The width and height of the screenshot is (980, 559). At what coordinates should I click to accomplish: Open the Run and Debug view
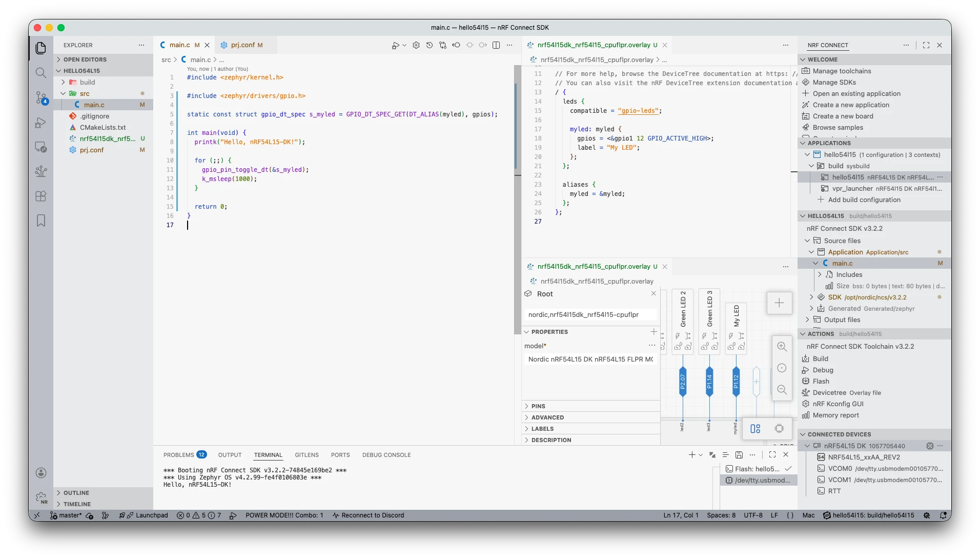(x=41, y=123)
